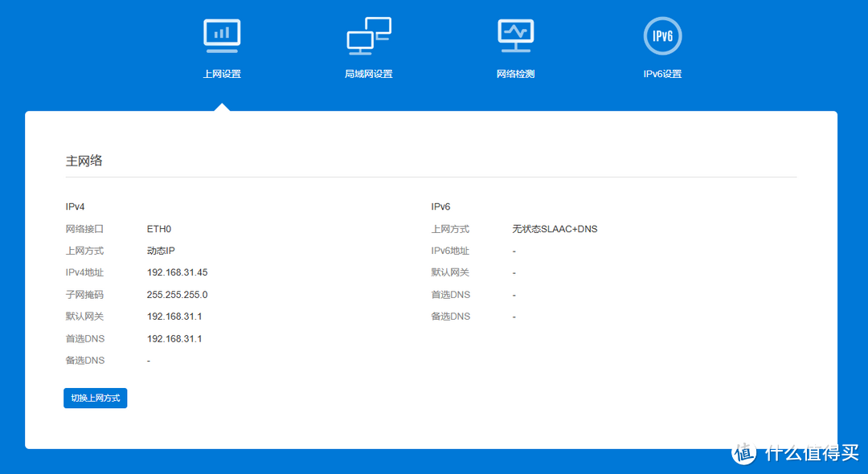Viewport: 868px width, 474px height.
Task: Click the 动态IP connection type text
Action: [161, 251]
